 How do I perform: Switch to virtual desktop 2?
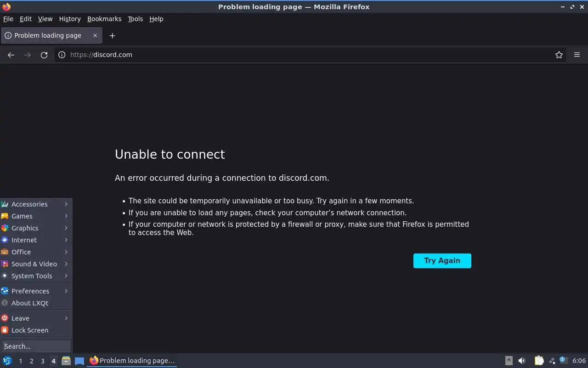pyautogui.click(x=32, y=361)
